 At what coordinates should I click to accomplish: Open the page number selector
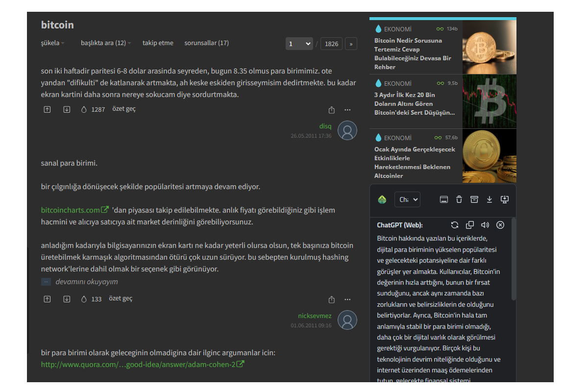[299, 44]
